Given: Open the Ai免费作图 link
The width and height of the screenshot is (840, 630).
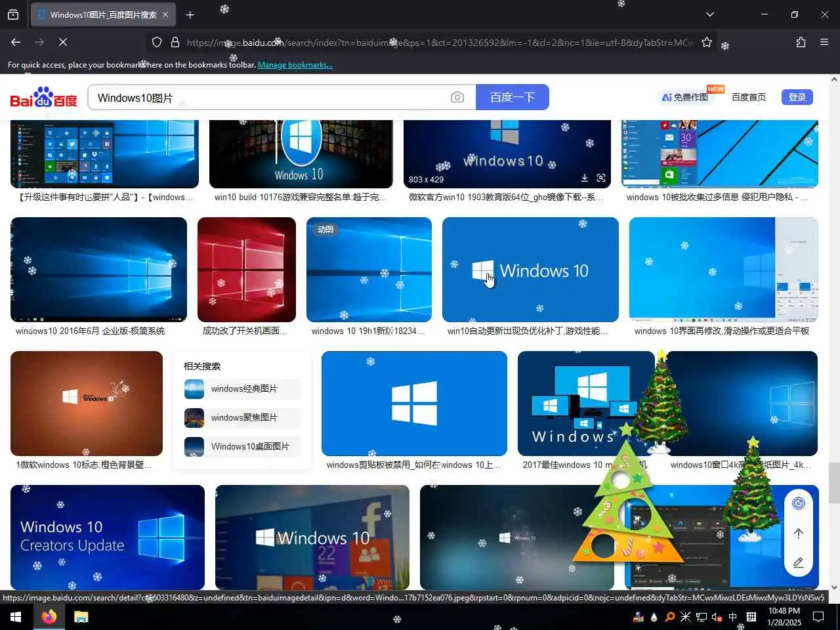Looking at the screenshot, I should 684,97.
